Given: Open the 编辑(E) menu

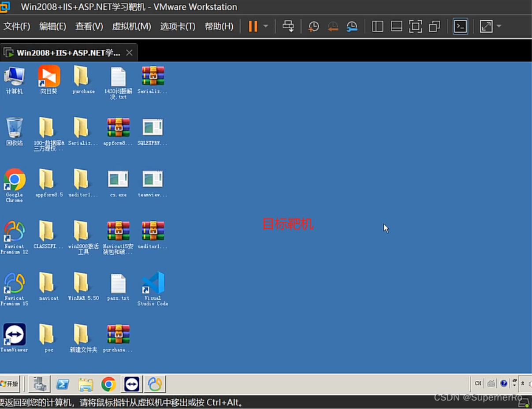Looking at the screenshot, I should pos(52,26).
